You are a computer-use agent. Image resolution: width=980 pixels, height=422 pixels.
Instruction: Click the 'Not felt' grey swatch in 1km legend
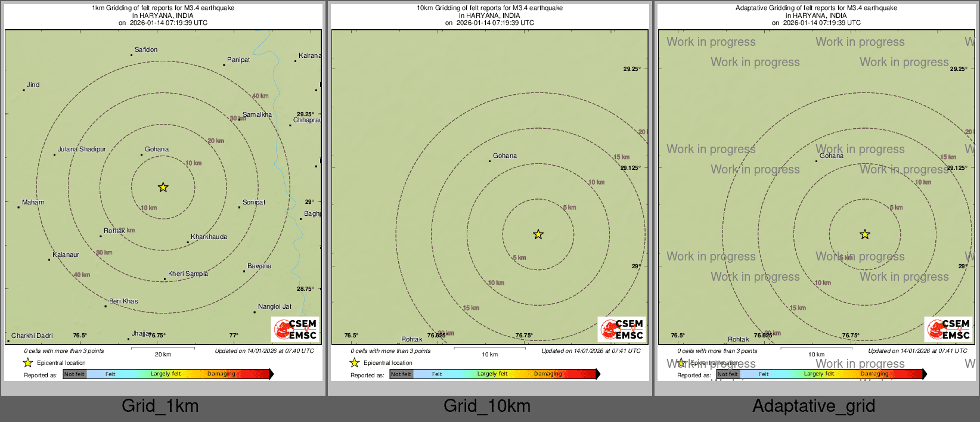[75, 374]
